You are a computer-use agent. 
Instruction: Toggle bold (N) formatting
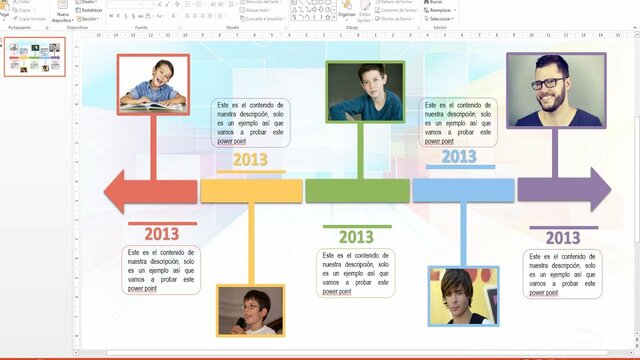111,16
